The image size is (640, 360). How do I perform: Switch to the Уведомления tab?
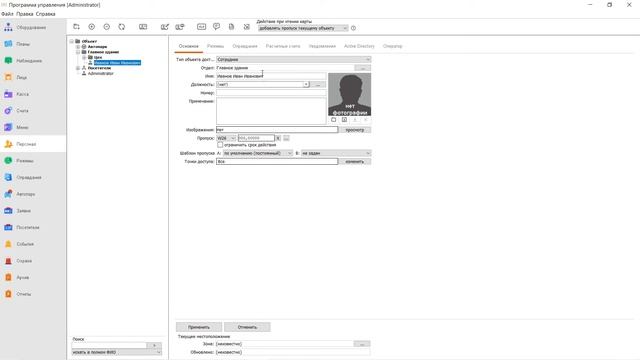click(x=322, y=46)
